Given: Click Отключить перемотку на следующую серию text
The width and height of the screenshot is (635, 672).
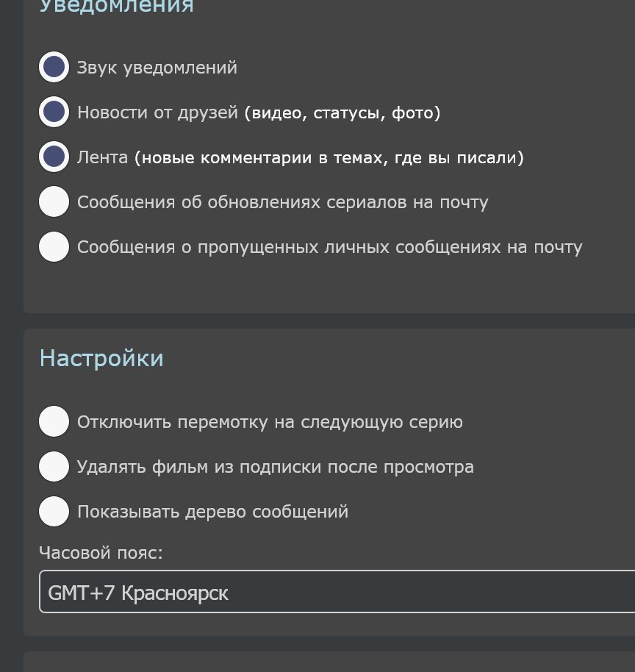Looking at the screenshot, I should click(270, 423).
